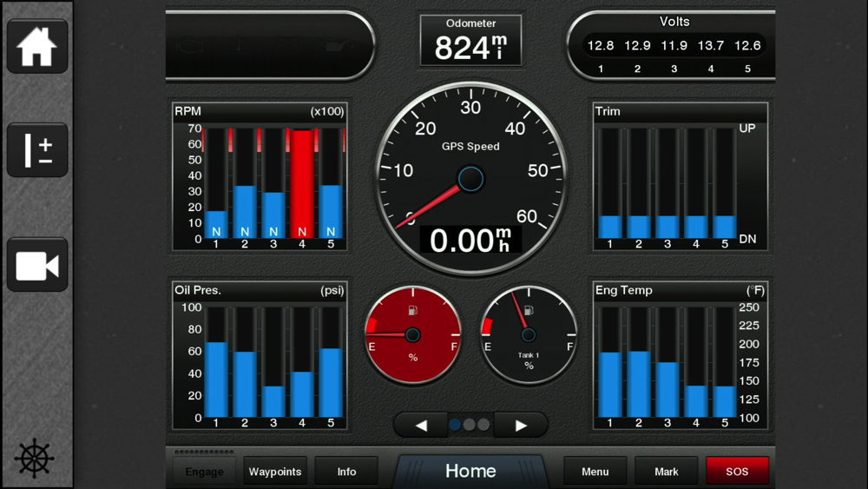868x489 pixels.
Task: Select the red RPM bar for engine 4
Action: coord(302,184)
